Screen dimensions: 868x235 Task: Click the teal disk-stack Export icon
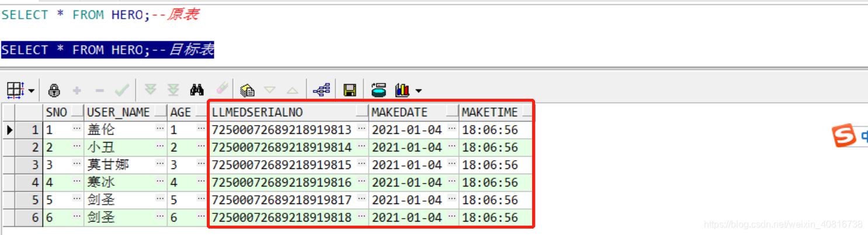tap(379, 90)
